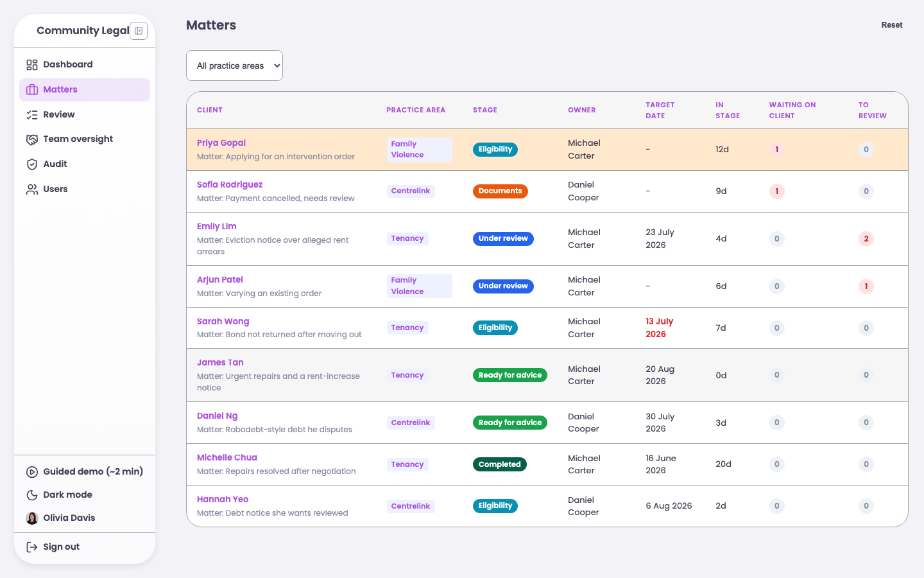Click Centrelink tag in Sofia Rodriguez row

coord(411,191)
